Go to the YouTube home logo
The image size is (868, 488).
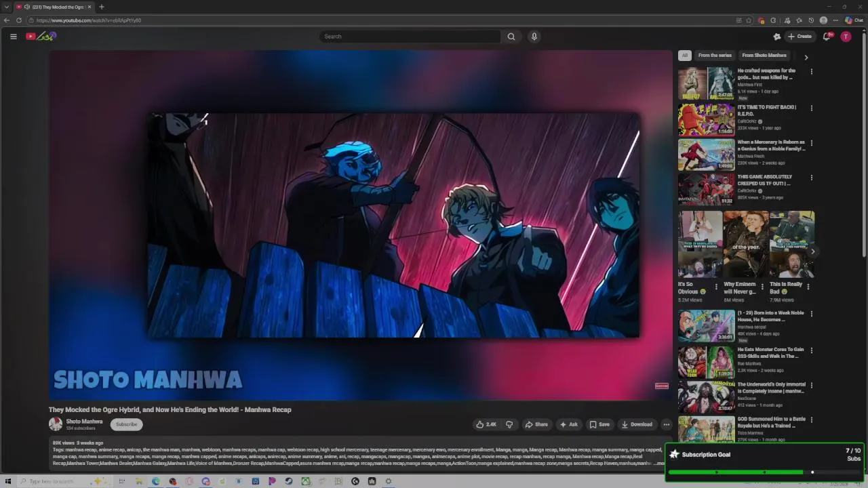tap(41, 37)
